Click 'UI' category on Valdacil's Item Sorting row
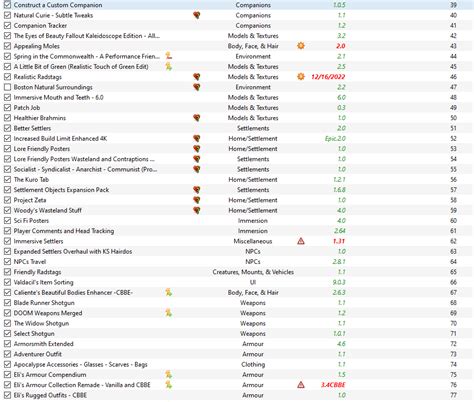The image size is (474, 402). coord(253,282)
